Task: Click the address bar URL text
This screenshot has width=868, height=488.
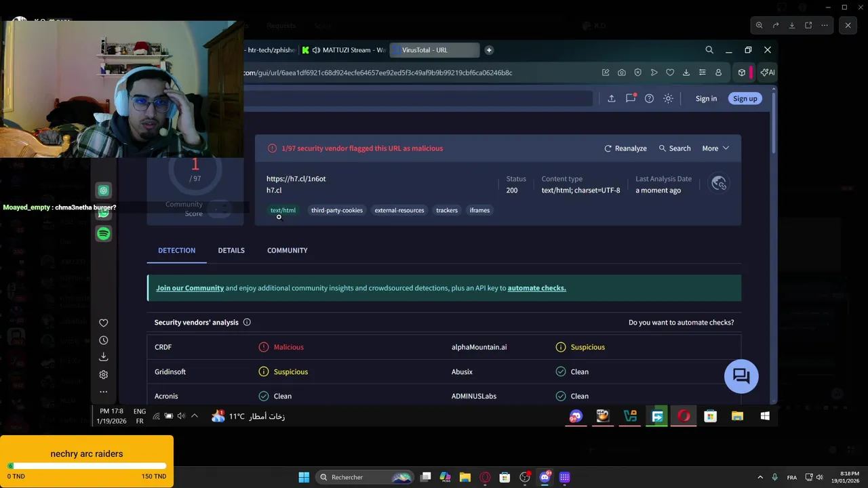Action: click(x=378, y=73)
